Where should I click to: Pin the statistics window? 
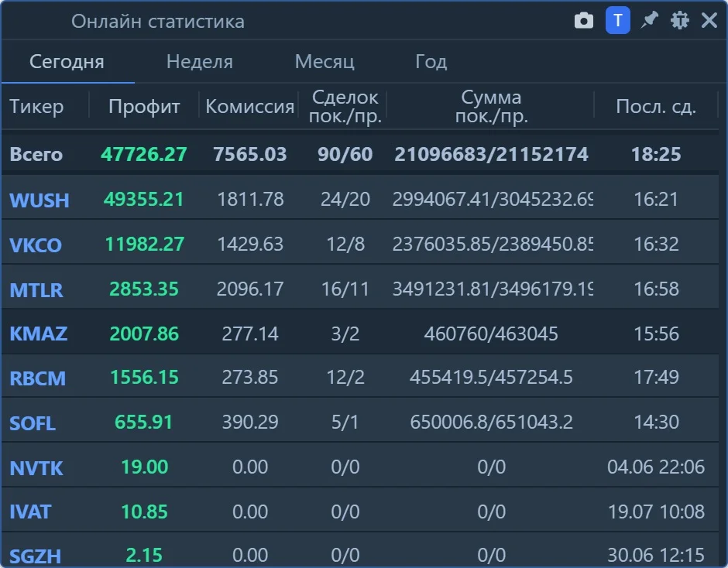pos(649,20)
